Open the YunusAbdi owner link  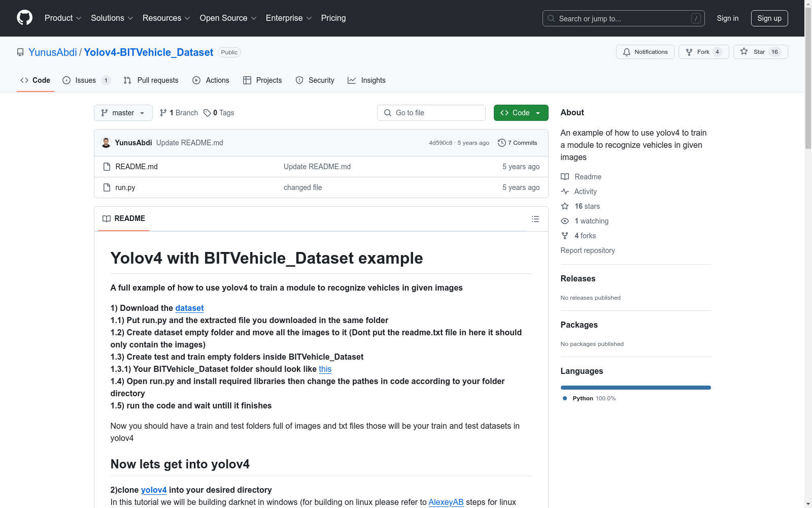(53, 52)
